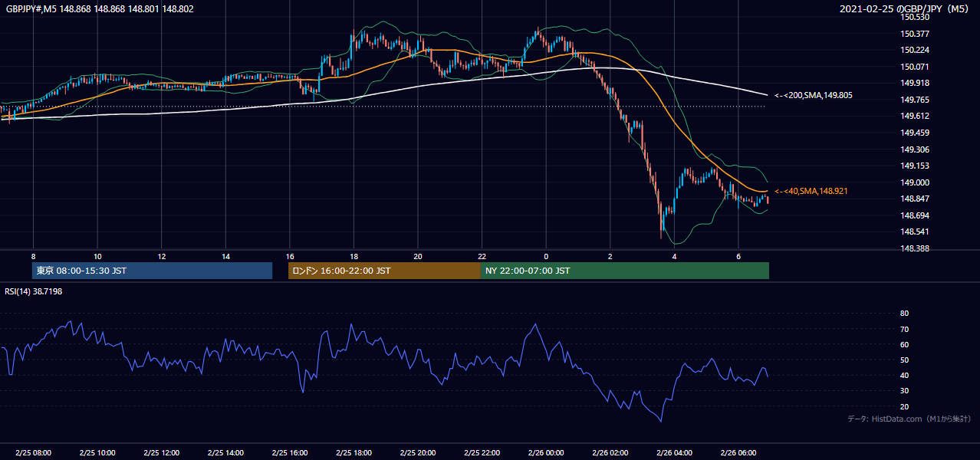This screenshot has width=980, height=460.
Task: Click price axis value 149.612
Action: tap(915, 116)
